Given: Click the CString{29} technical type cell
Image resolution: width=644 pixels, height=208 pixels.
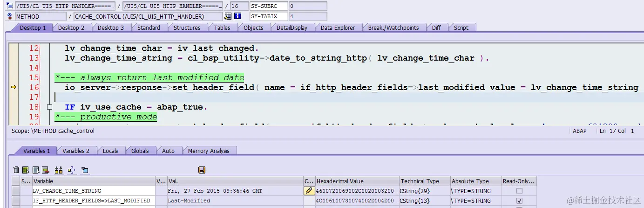Looking at the screenshot, I should (x=424, y=191).
